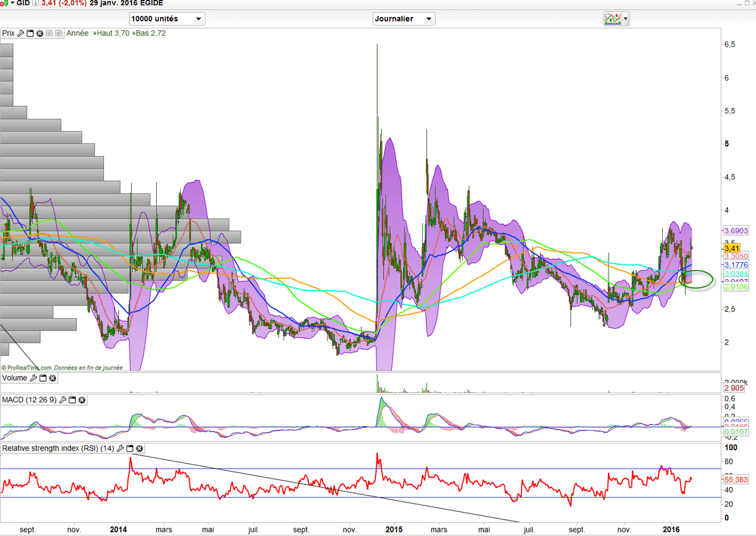Click the add indicator chart icon
756x536 pixels.
click(x=612, y=18)
